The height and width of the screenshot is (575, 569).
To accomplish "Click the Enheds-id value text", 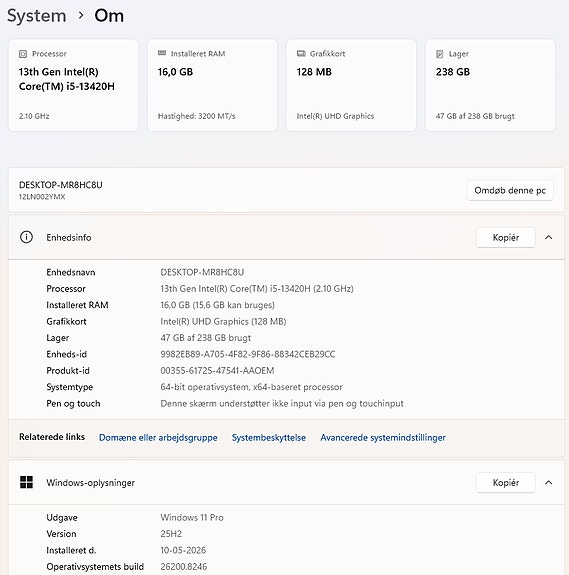I will tap(248, 354).
